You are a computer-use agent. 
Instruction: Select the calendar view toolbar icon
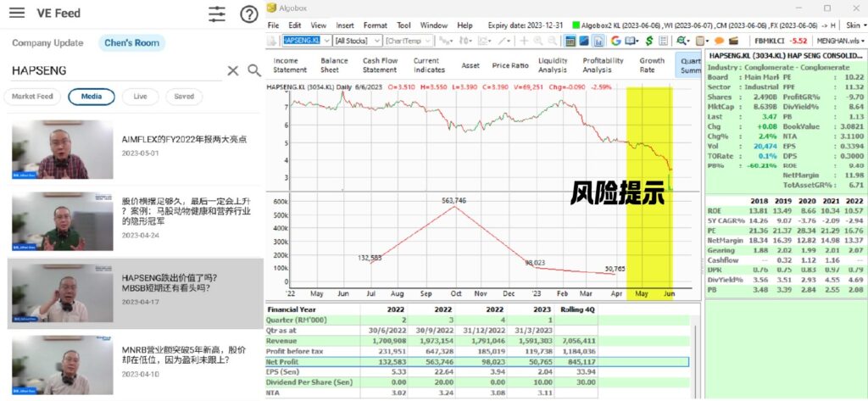coord(570,41)
